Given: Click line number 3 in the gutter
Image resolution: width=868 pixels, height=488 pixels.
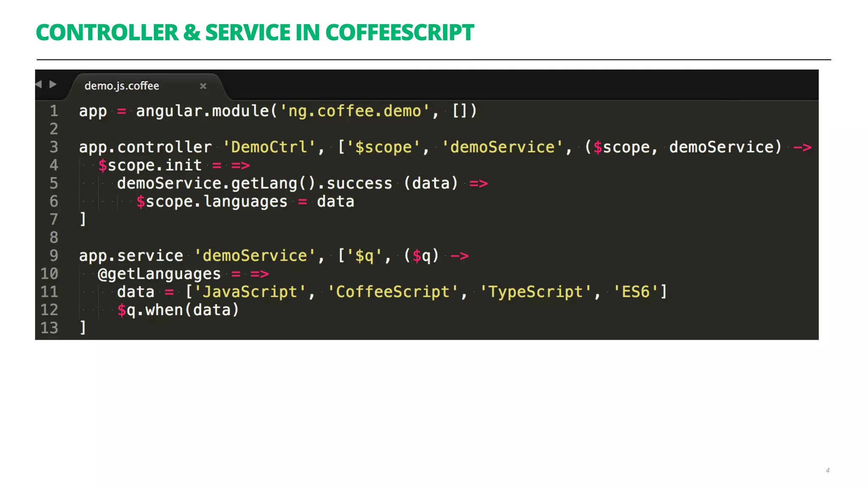Looking at the screenshot, I should tap(54, 147).
